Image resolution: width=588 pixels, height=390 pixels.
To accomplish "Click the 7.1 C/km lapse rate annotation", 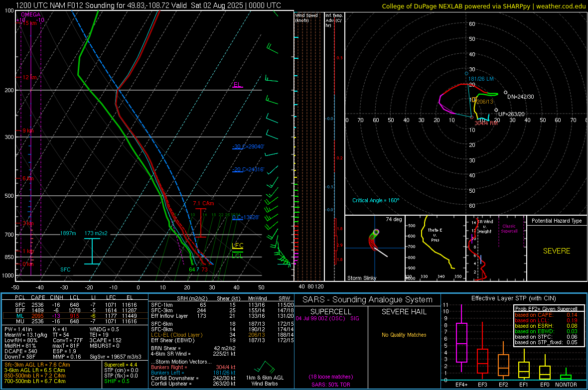I will tap(204, 203).
